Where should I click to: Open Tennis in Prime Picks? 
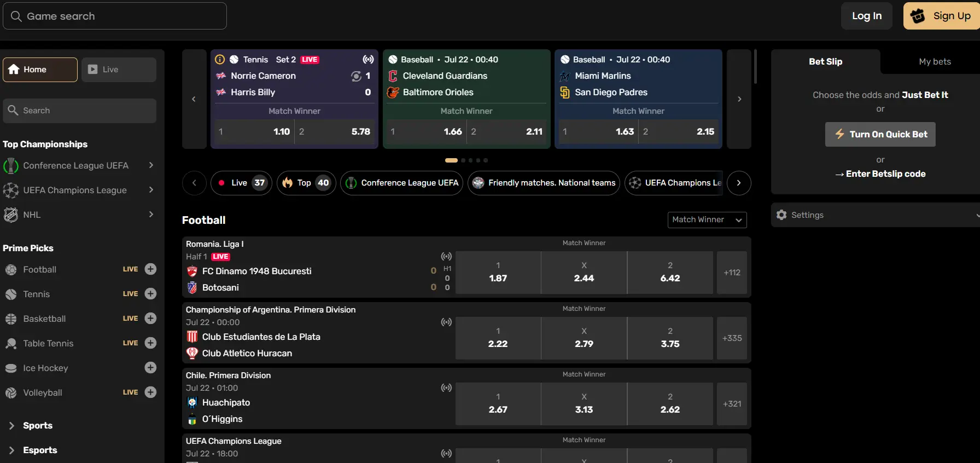coord(36,294)
